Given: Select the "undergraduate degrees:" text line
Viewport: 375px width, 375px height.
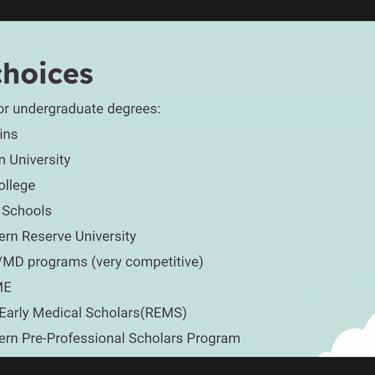Looking at the screenshot, I should 80,109.
